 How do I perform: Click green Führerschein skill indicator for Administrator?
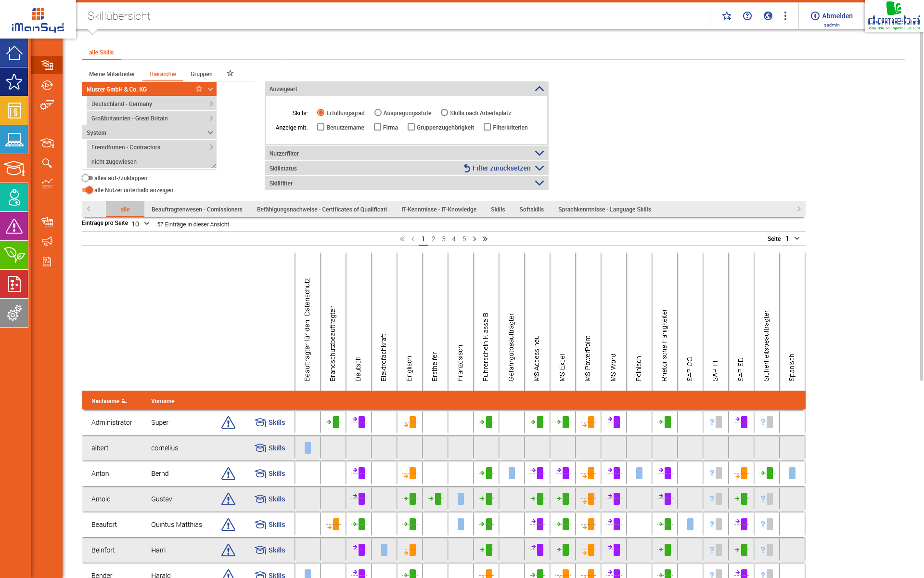click(x=488, y=422)
